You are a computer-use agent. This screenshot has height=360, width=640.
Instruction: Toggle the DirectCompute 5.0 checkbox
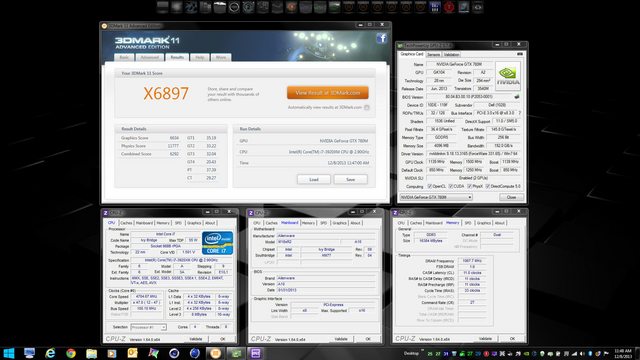point(487,186)
